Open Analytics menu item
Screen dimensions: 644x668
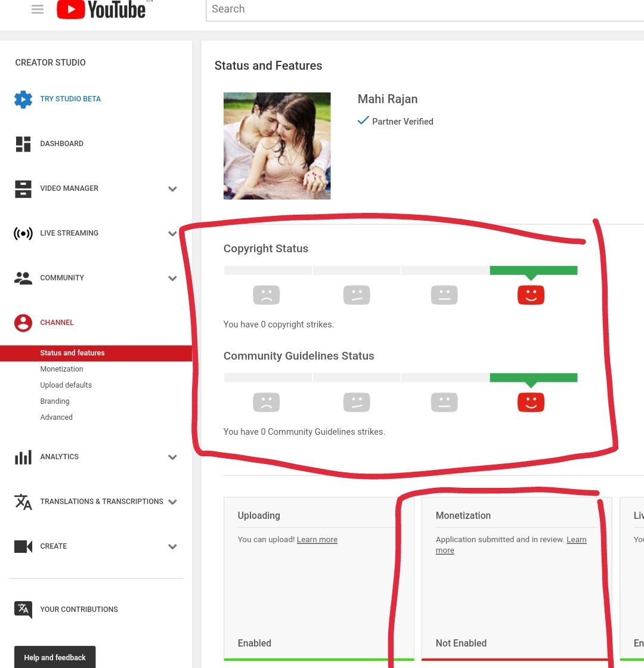coord(59,457)
